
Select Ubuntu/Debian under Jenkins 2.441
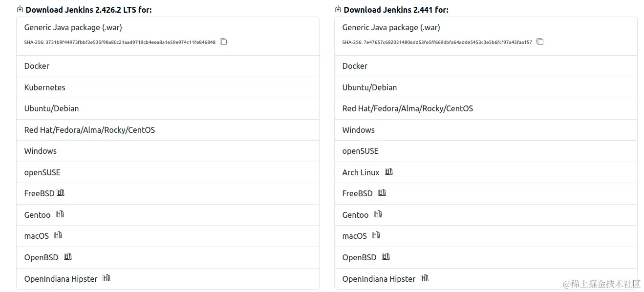point(486,87)
